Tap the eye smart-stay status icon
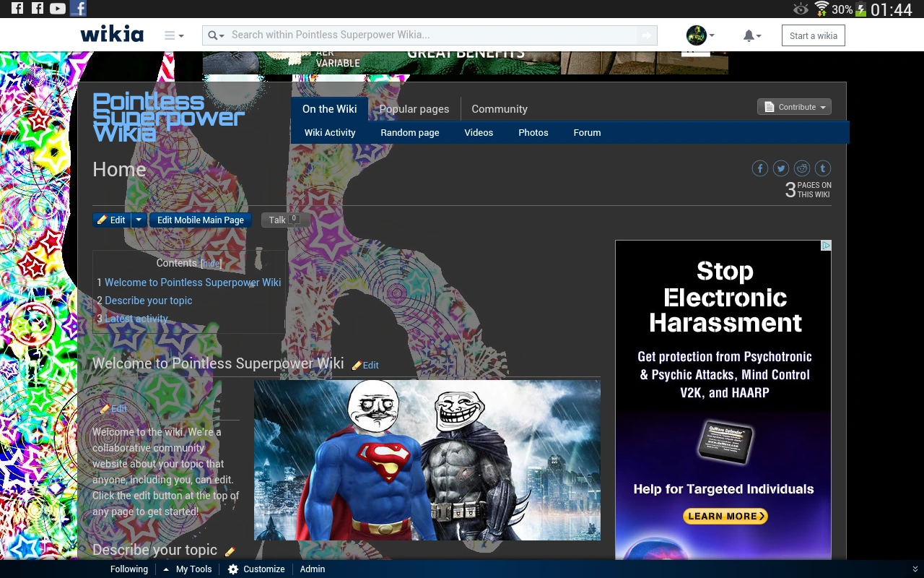 [801, 9]
